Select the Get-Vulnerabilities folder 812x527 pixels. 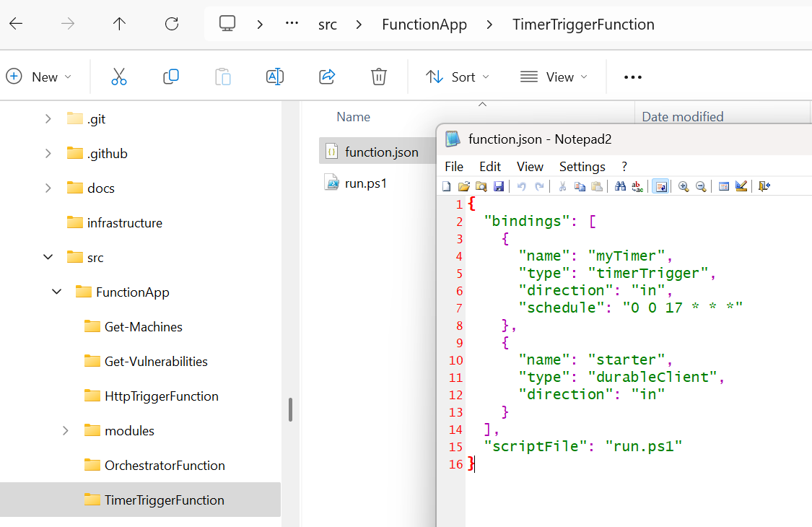[146, 361]
